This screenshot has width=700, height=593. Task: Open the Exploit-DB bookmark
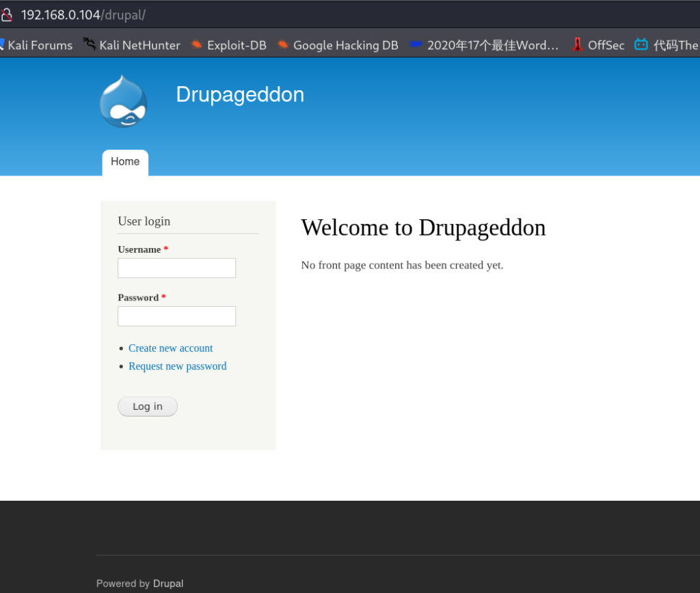[229, 45]
